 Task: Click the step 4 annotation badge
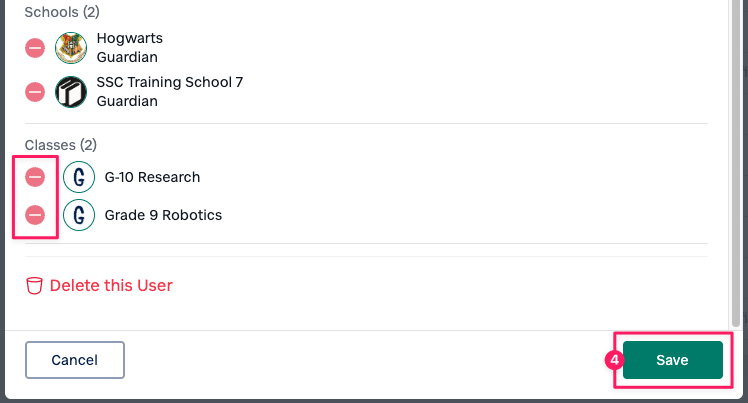point(615,358)
